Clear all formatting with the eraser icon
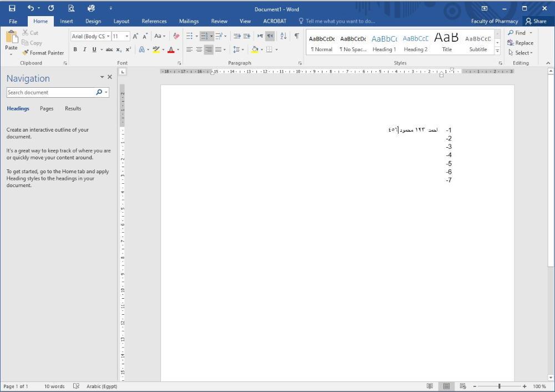555x392 pixels. 176,36
